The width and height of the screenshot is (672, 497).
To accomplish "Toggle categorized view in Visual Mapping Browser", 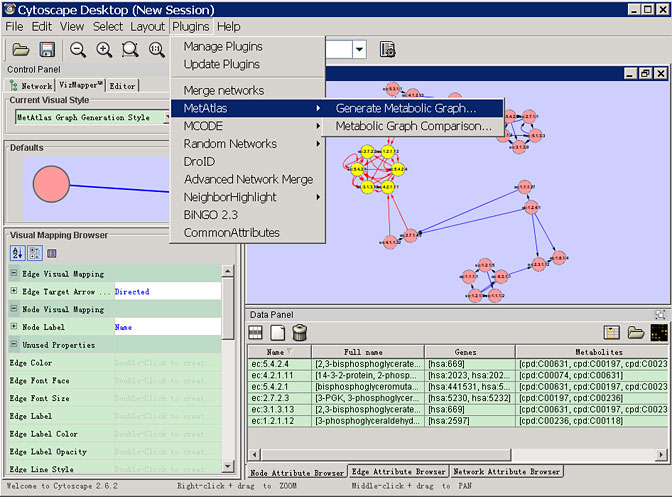I will [33, 253].
